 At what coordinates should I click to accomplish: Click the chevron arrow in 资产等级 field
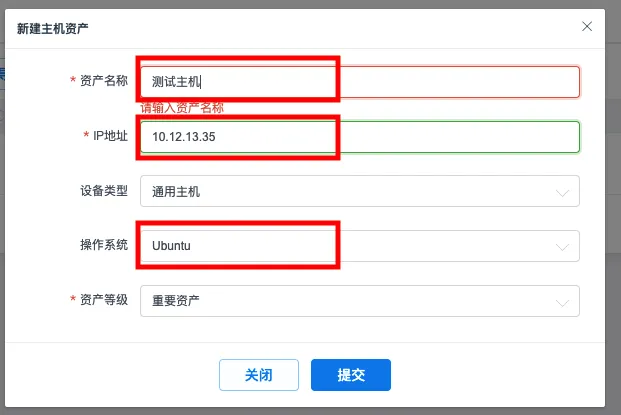coord(563,300)
